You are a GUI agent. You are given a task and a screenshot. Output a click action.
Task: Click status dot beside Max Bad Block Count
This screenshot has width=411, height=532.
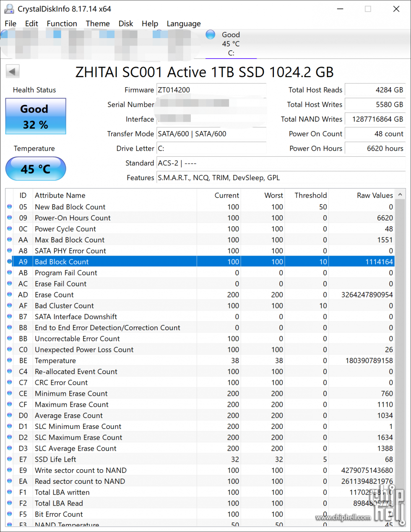(10, 240)
